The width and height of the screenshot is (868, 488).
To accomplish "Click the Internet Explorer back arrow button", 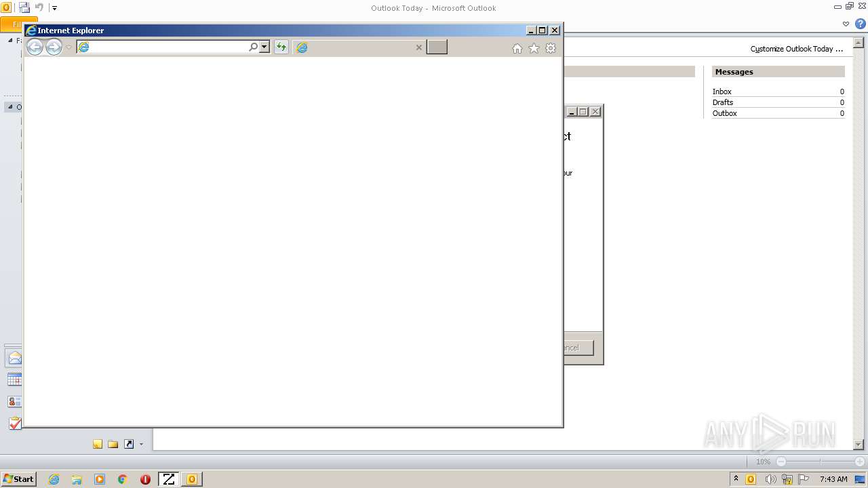I will coord(35,47).
